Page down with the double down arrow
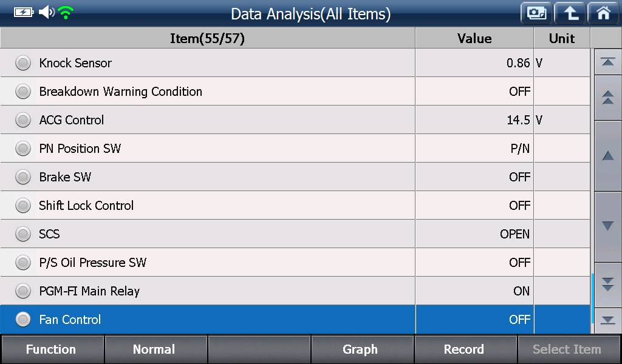622x364 pixels. tap(607, 285)
